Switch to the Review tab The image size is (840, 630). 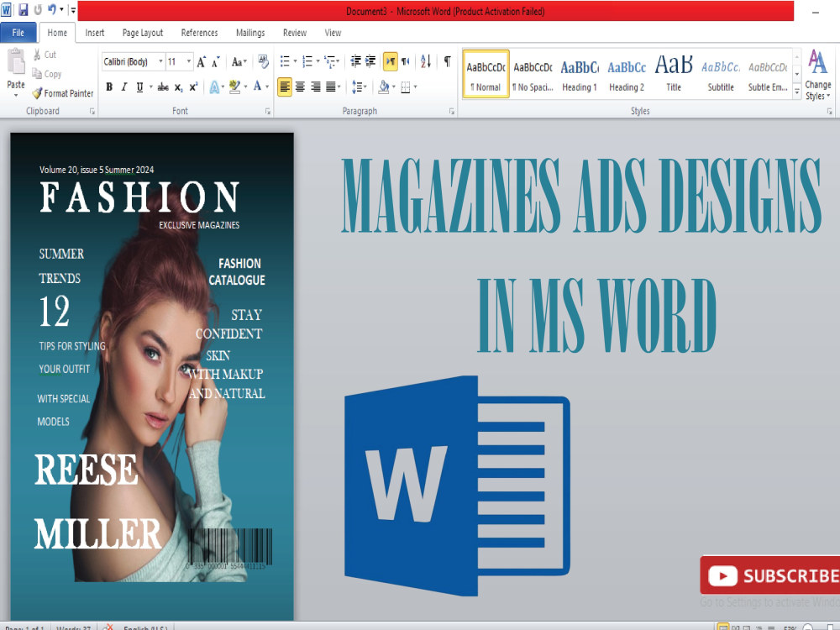(295, 33)
